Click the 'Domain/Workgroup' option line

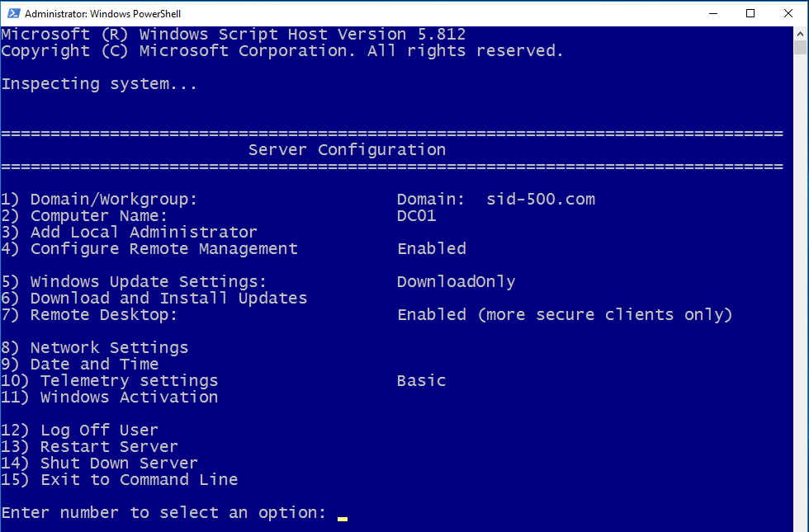point(114,200)
